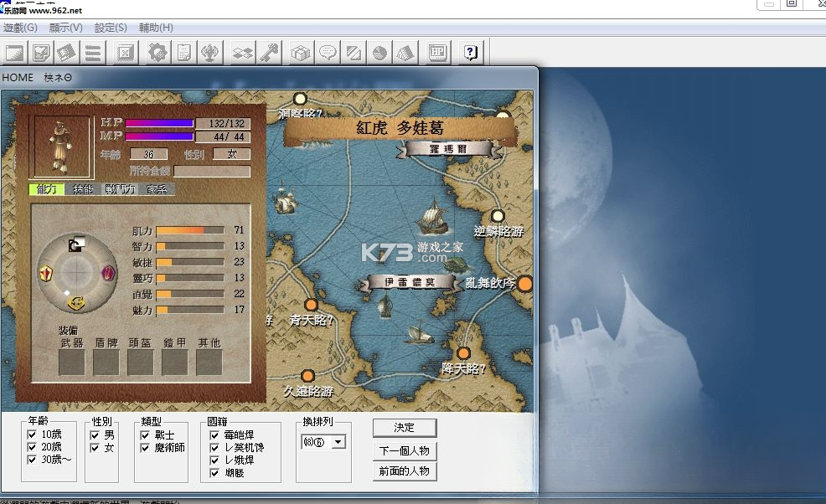Select the 鎧甲 equipment slot

[174, 363]
